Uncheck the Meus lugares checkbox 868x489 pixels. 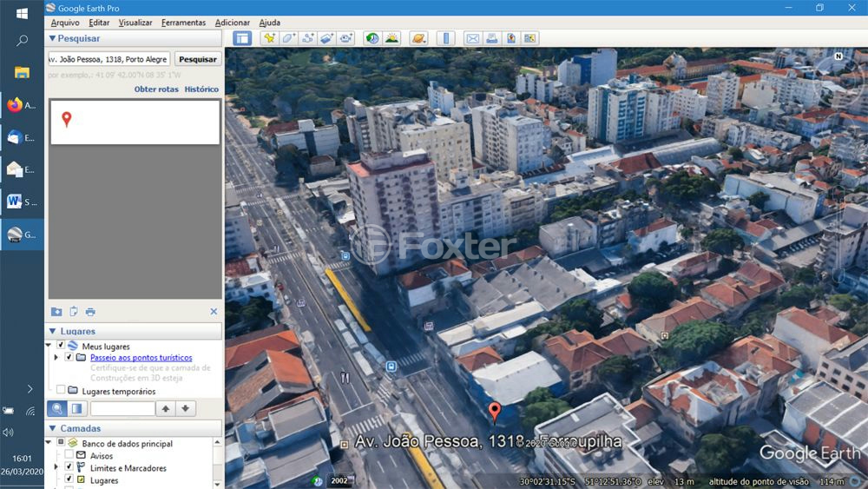61,345
